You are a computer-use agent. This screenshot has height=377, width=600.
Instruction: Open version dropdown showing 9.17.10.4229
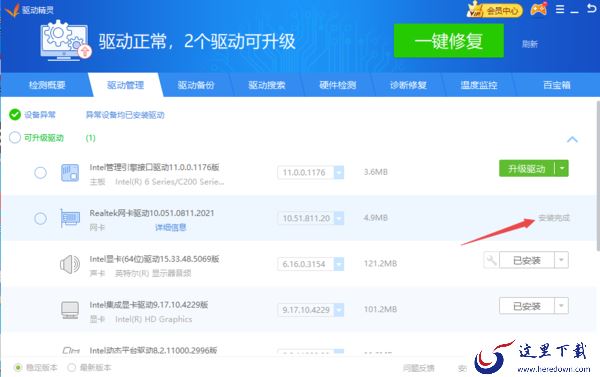point(339,310)
